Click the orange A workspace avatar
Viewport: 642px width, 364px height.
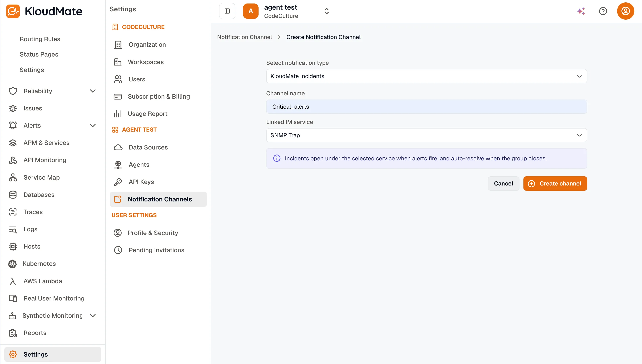coord(251,11)
